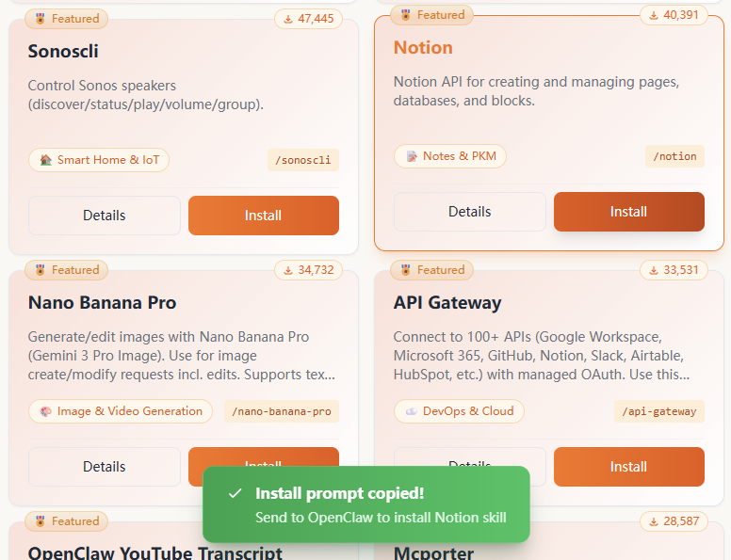Open the Sonoscli card title
The width and height of the screenshot is (731, 560).
[63, 51]
